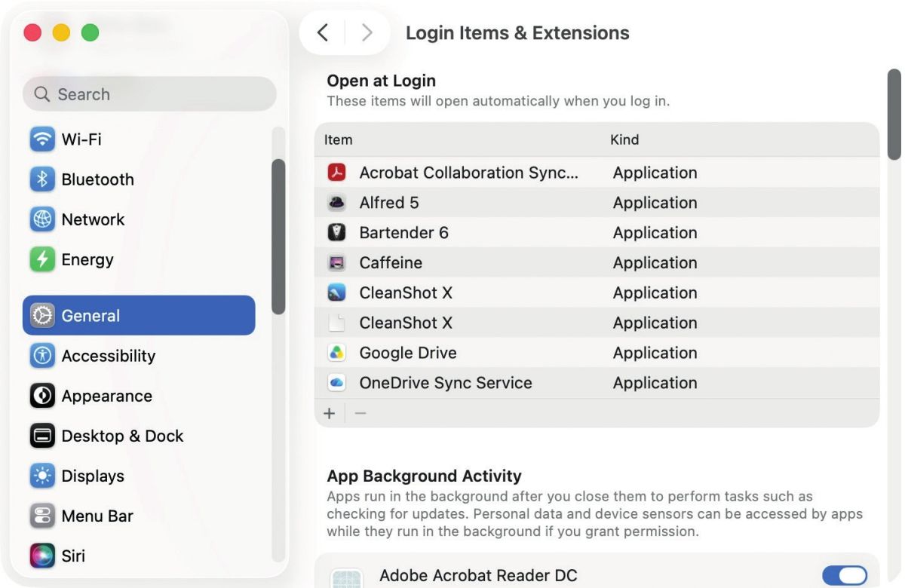Select the Acrobat Collaboration Sync row

(597, 173)
